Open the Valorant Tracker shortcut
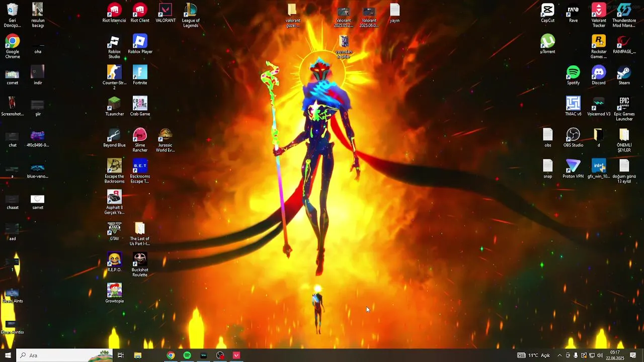The height and width of the screenshot is (362, 644). [599, 16]
